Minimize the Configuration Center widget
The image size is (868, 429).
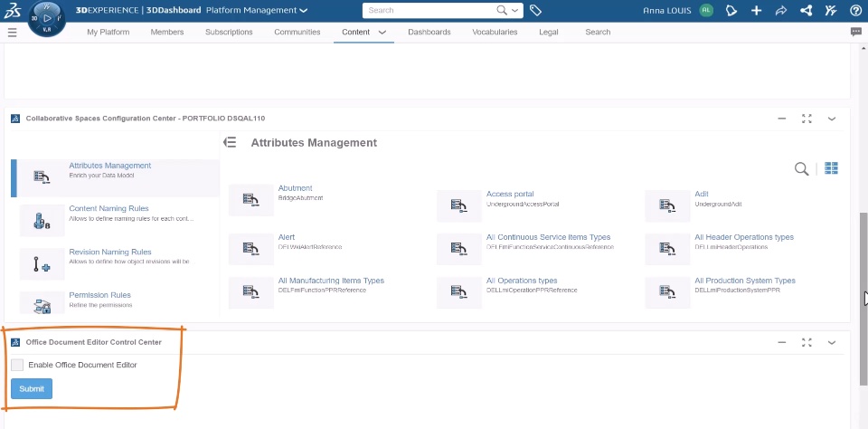tap(781, 119)
